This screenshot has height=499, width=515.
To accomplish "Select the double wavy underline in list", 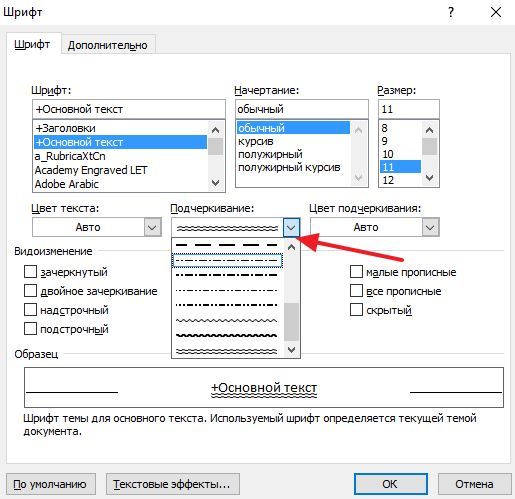I will (x=227, y=351).
